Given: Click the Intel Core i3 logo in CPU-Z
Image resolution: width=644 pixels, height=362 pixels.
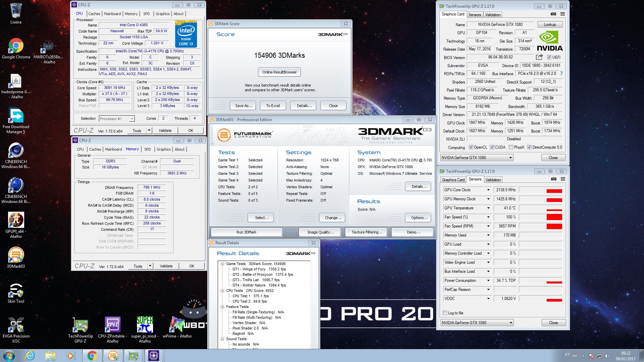Looking at the screenshot, I should (x=186, y=34).
